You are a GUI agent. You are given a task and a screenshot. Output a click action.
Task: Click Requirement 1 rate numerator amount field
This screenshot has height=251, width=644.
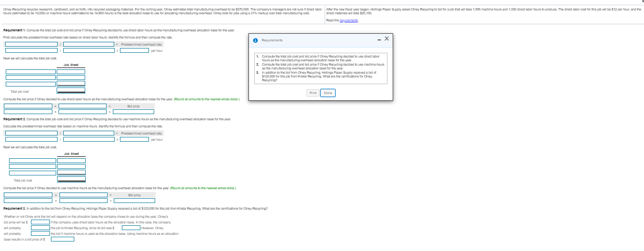[x=31, y=50]
